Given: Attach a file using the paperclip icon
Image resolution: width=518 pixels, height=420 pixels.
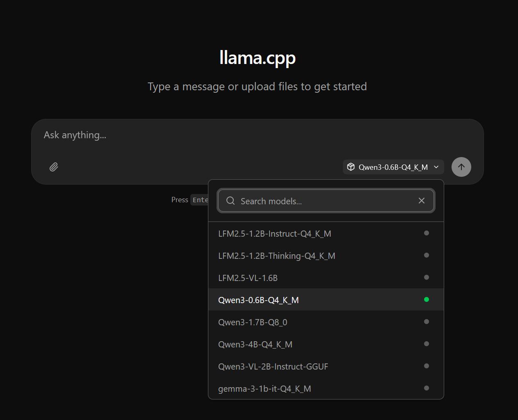Looking at the screenshot, I should [53, 167].
